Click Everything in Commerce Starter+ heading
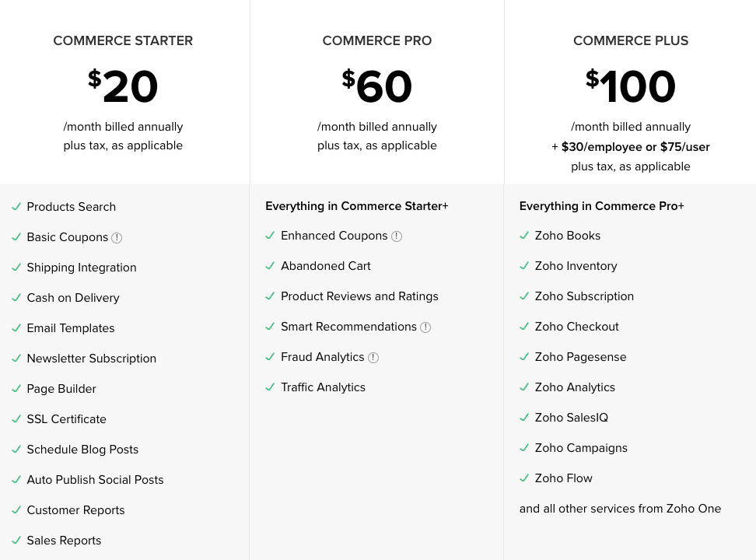The height and width of the screenshot is (560, 756). click(357, 206)
